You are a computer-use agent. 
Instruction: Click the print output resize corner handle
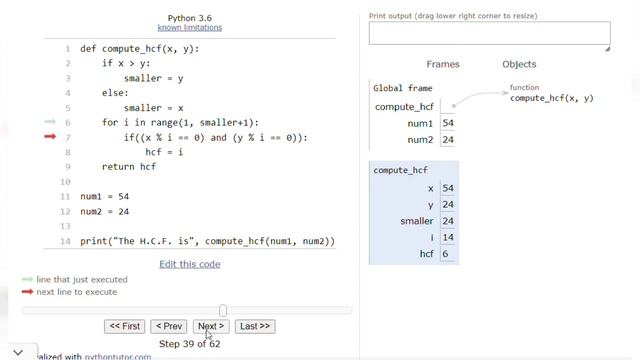click(607, 49)
